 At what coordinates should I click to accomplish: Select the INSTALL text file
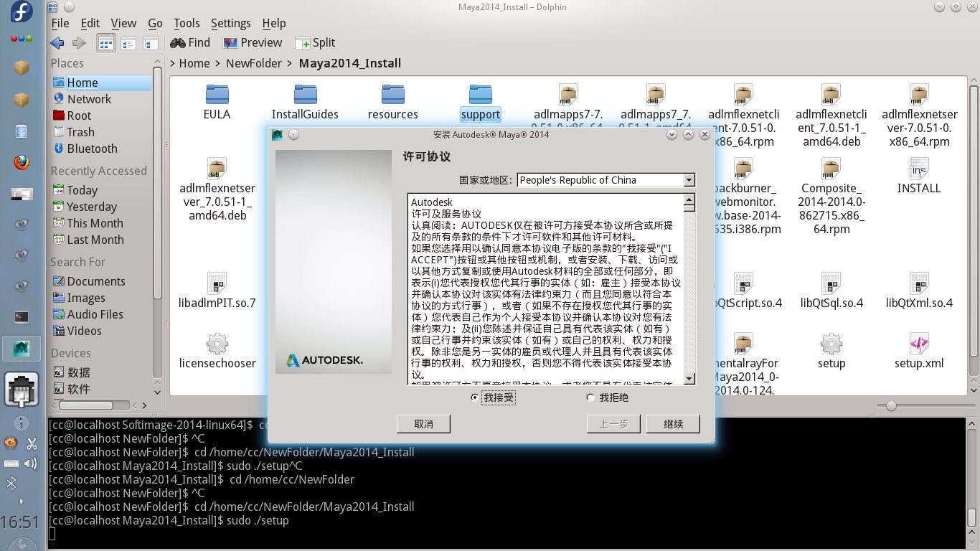pos(919,175)
